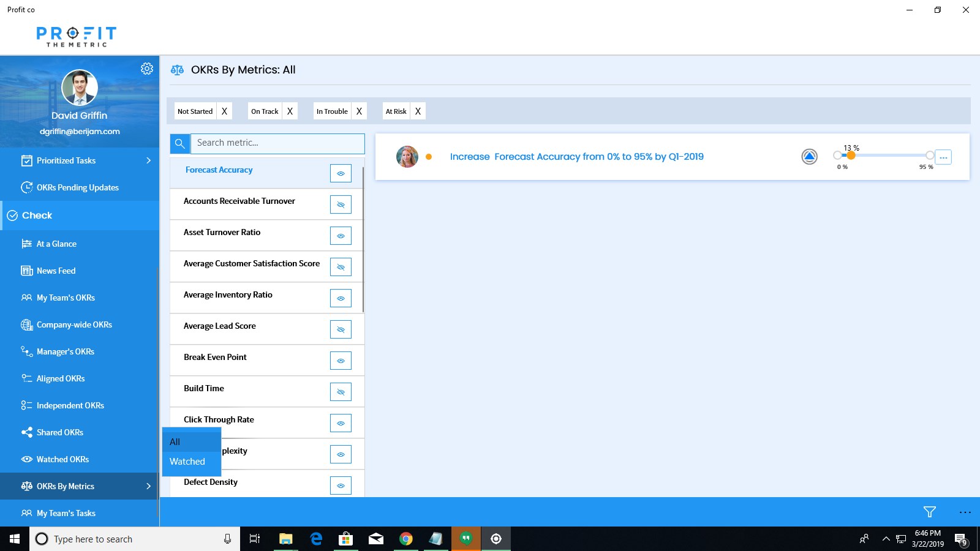Remove the Not Started filter
Image resolution: width=980 pixels, height=551 pixels.
click(x=224, y=111)
